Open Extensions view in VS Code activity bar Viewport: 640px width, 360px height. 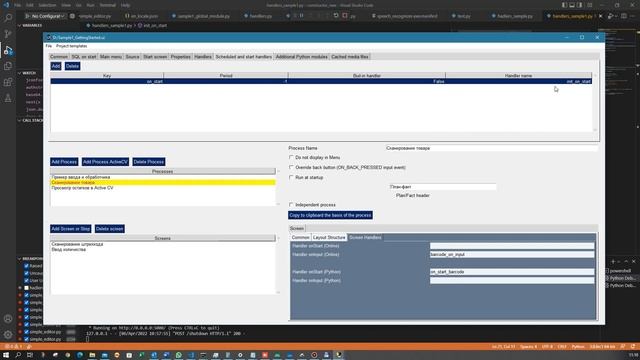click(x=8, y=82)
